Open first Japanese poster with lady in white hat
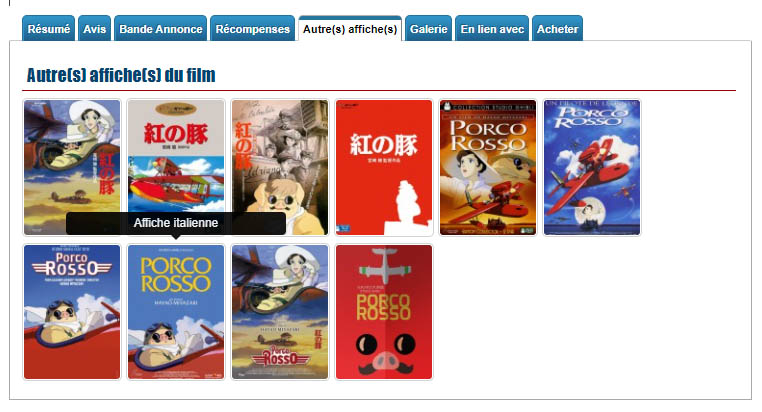 click(x=72, y=168)
